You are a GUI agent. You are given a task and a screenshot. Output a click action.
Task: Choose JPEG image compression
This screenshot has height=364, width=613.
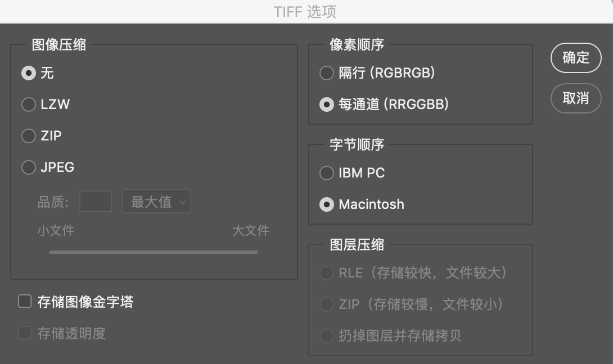(28, 167)
